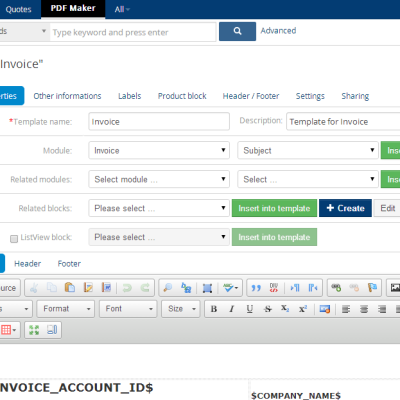Screen dimensions: 400x400
Task: Toggle Italic formatting
Action: tap(232, 309)
